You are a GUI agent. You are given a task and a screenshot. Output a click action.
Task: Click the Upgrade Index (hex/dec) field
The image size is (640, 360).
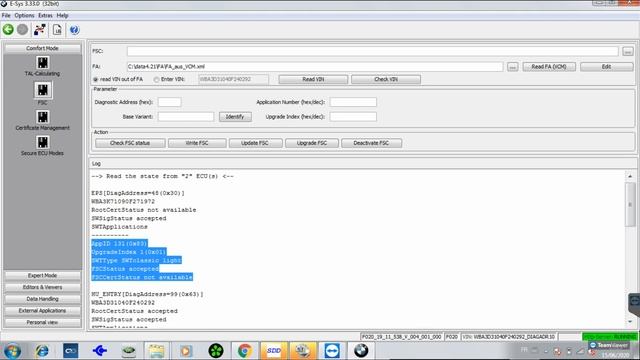pyautogui.click(x=353, y=117)
